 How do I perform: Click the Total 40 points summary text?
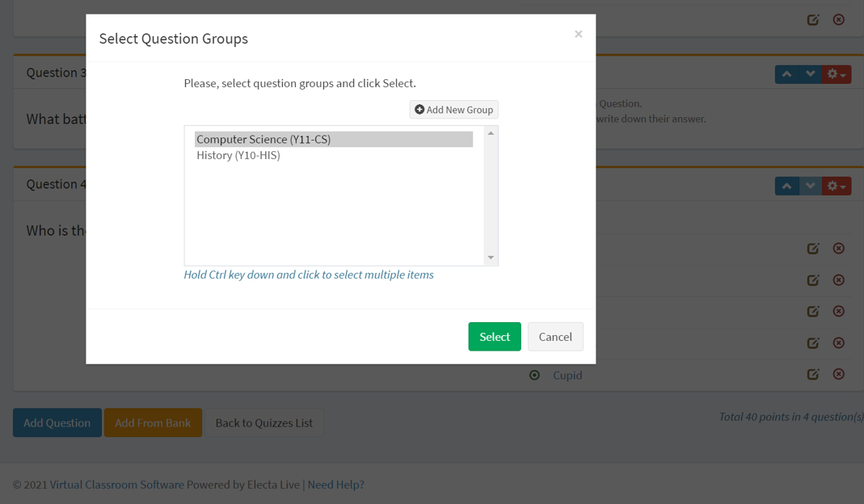point(791,417)
